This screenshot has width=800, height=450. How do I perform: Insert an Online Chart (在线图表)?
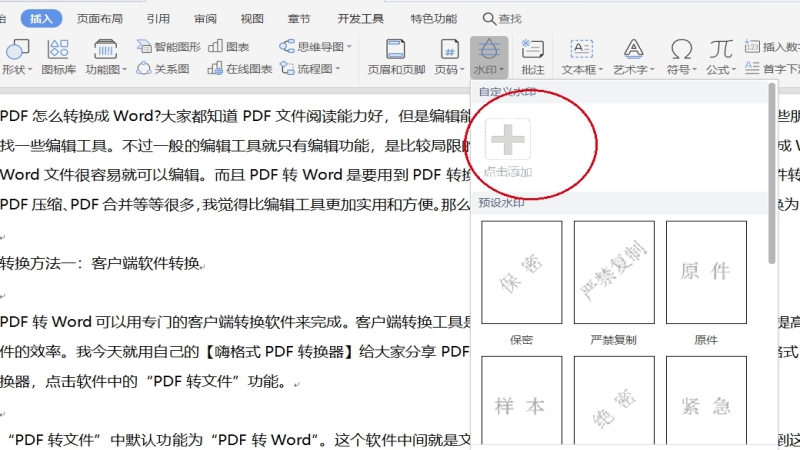[x=240, y=69]
